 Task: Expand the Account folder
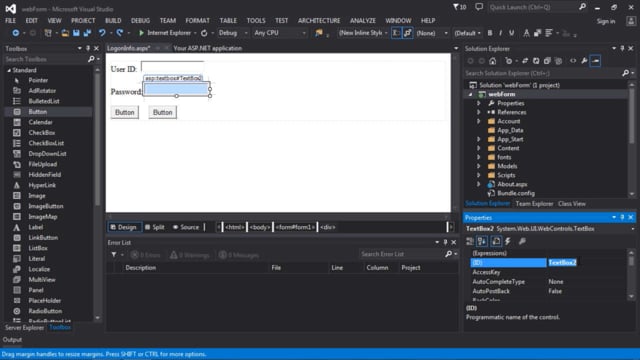[x=479, y=121]
